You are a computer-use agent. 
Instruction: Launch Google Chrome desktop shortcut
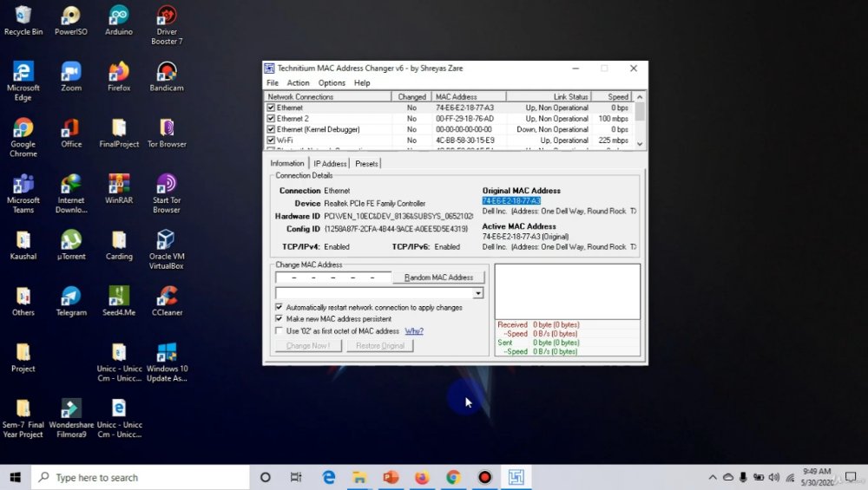coord(23,137)
